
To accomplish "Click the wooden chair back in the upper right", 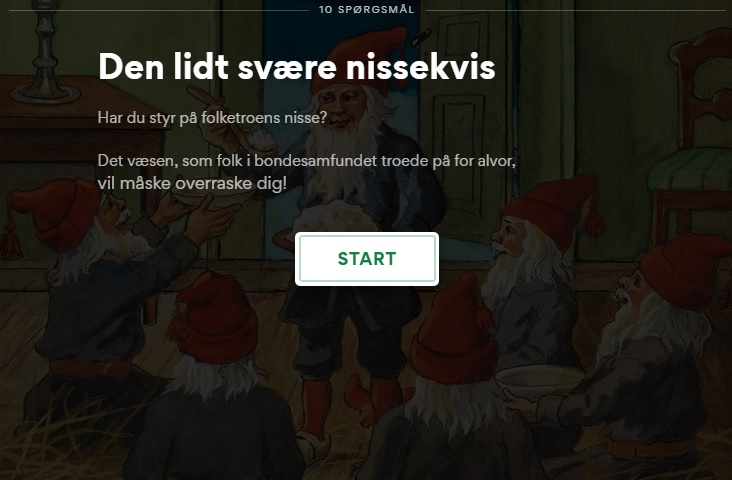I will point(700,91).
